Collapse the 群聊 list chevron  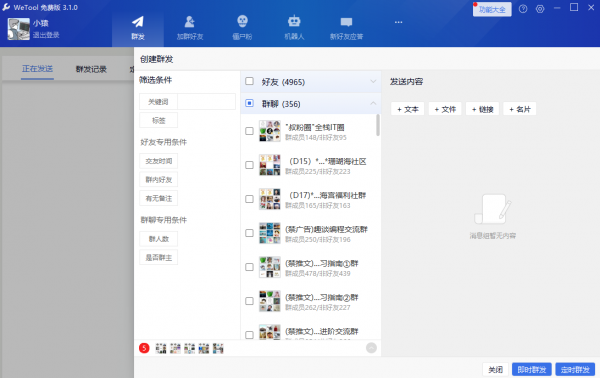pos(373,103)
